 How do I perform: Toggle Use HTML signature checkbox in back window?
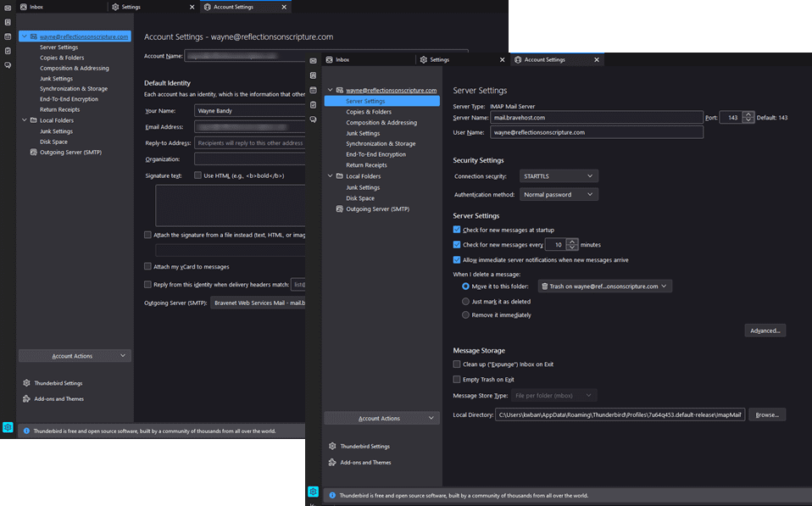coord(197,175)
